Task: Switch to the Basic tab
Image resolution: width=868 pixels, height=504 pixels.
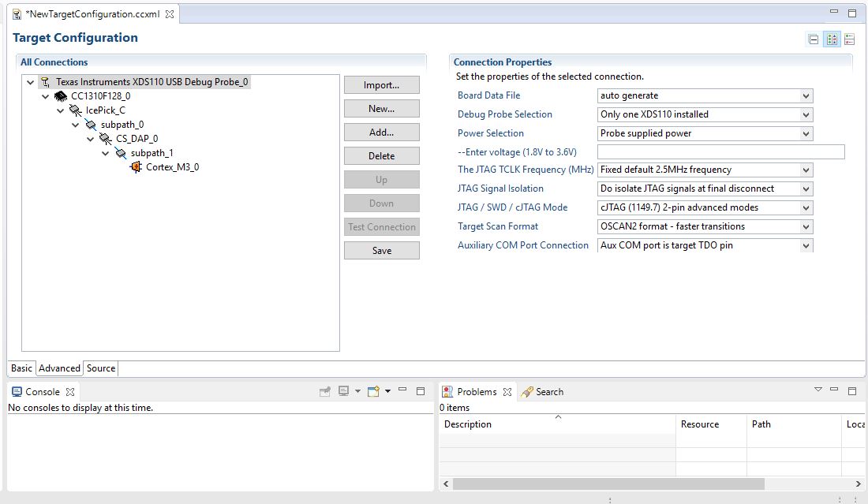Action: pos(21,368)
